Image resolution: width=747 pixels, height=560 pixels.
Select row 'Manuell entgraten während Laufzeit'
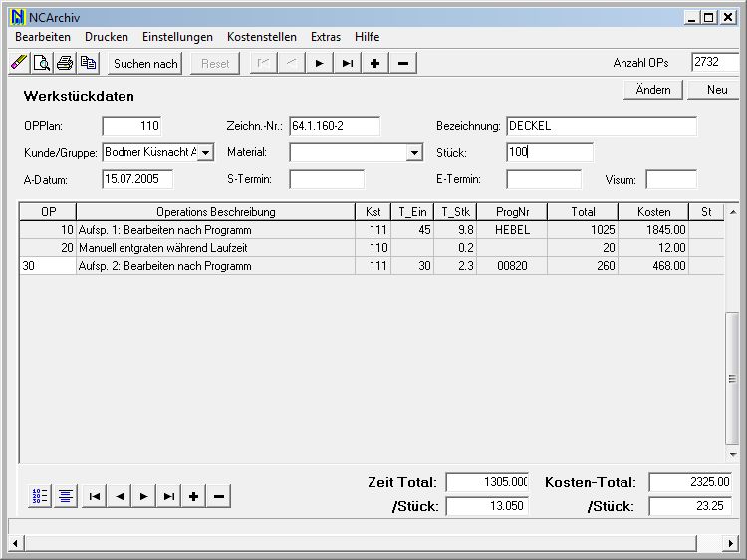(372, 248)
